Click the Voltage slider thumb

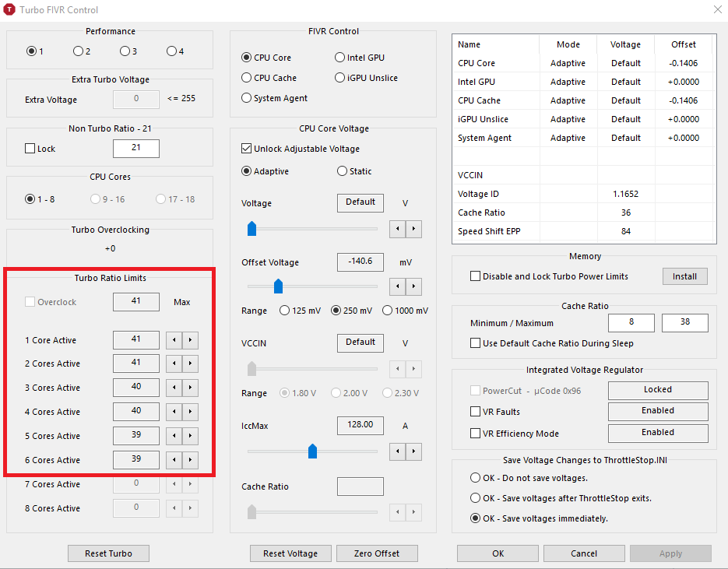(x=251, y=229)
